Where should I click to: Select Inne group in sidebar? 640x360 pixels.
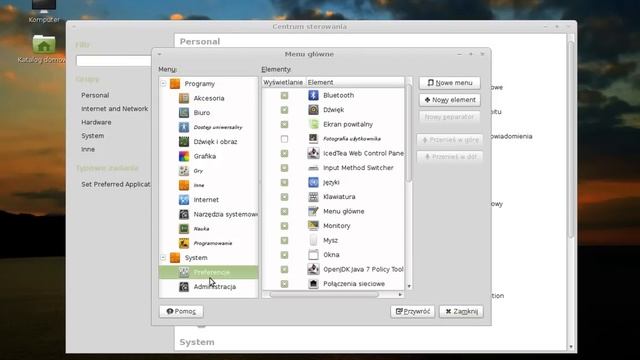(x=88, y=149)
